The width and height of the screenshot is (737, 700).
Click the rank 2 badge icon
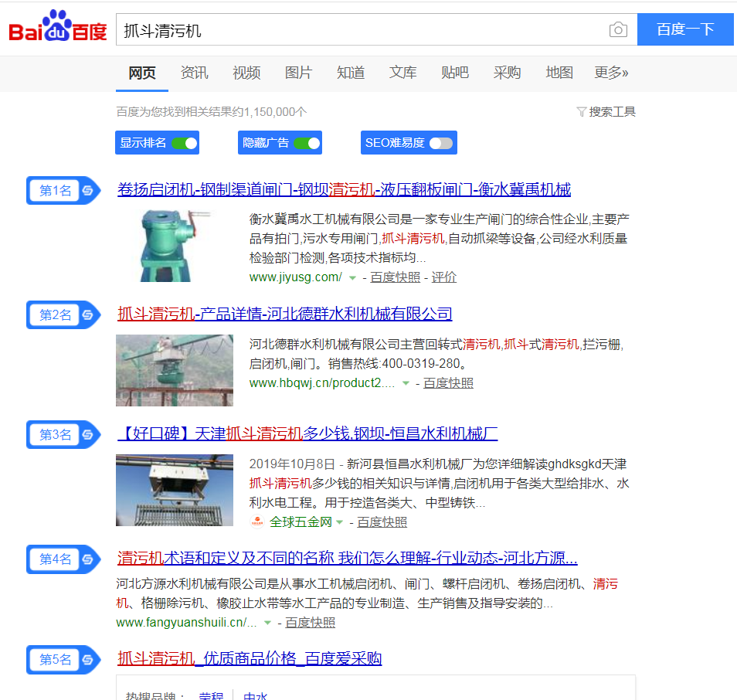(x=88, y=315)
